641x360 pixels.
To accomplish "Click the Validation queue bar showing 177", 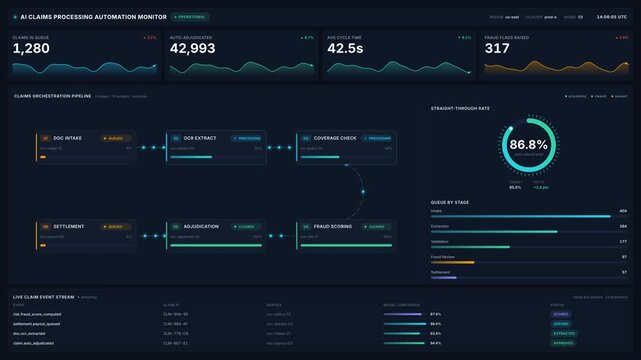I will [x=529, y=247].
